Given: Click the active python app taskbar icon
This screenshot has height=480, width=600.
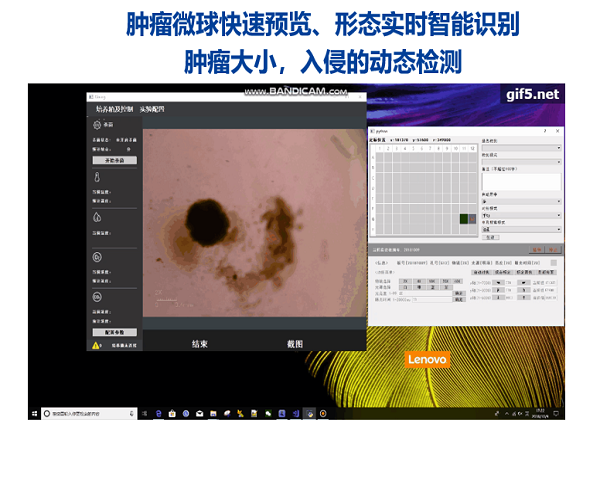Looking at the screenshot, I should (309, 413).
